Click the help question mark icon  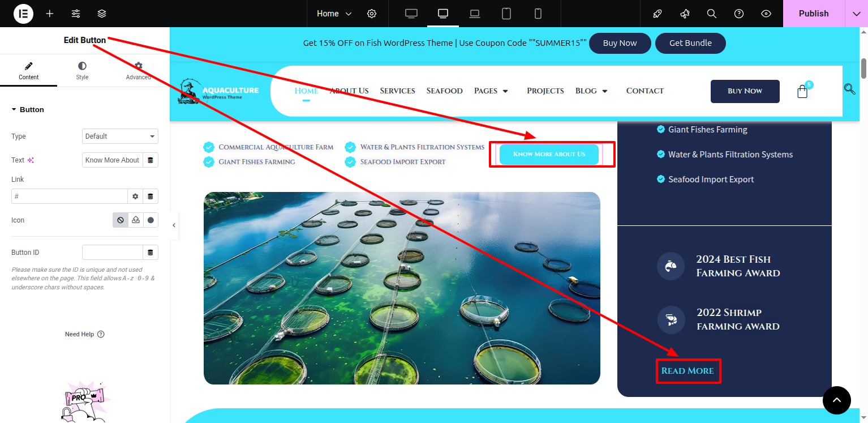pyautogui.click(x=739, y=14)
